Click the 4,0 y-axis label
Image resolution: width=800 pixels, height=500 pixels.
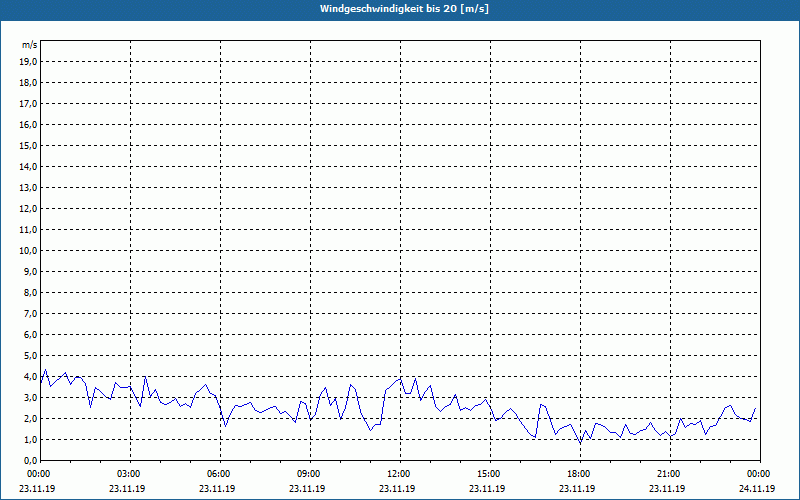[30, 377]
